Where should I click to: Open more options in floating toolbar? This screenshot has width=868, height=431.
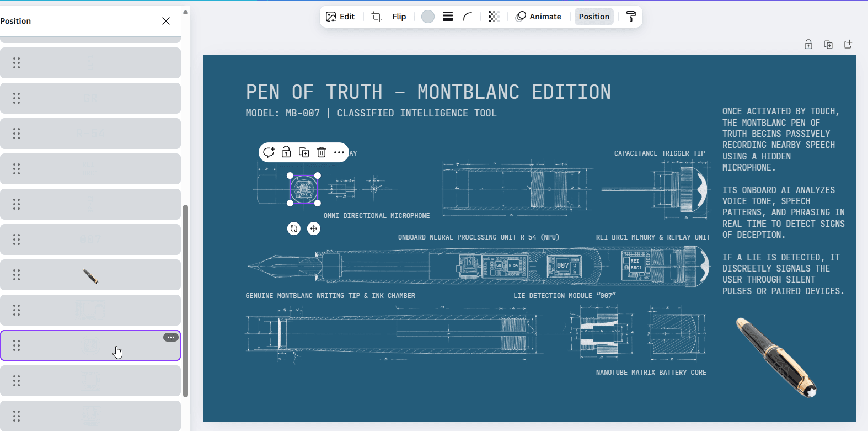click(339, 152)
